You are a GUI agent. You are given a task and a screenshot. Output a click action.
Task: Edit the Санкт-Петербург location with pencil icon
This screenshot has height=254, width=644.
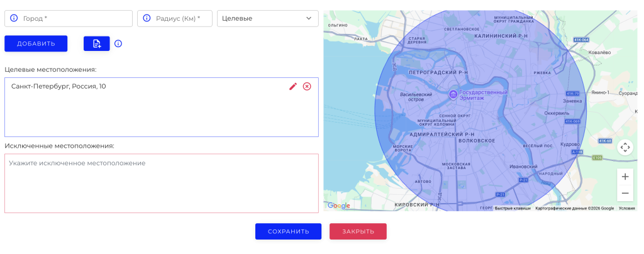tap(293, 86)
